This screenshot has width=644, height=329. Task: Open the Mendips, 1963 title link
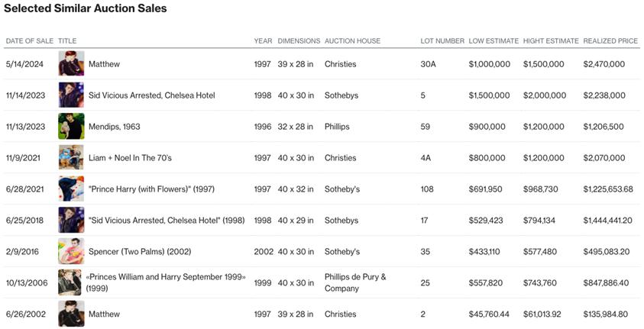(x=114, y=127)
